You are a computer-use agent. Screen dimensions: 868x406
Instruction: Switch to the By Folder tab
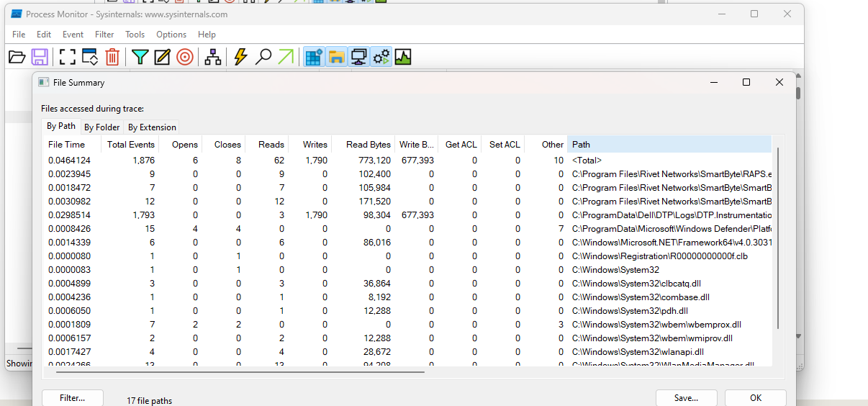tap(102, 127)
